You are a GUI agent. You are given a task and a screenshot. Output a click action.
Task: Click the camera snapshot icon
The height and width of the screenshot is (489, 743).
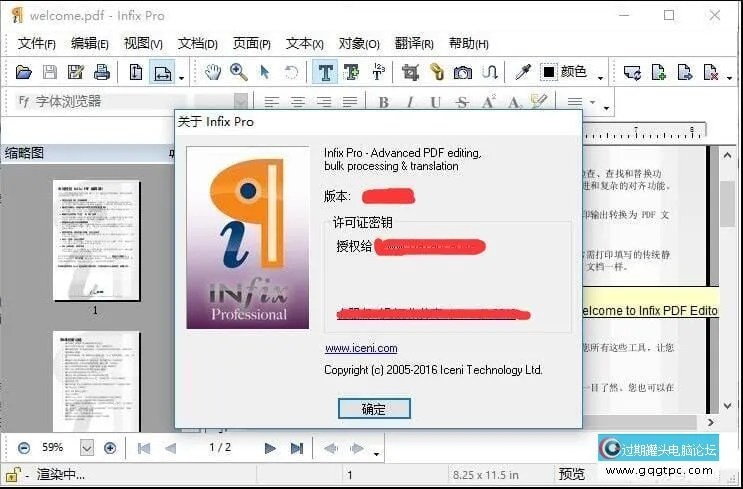click(x=463, y=72)
